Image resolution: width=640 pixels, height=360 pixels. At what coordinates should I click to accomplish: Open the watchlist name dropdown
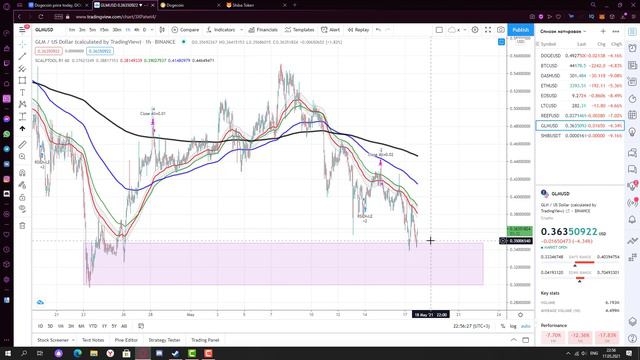click(x=563, y=31)
